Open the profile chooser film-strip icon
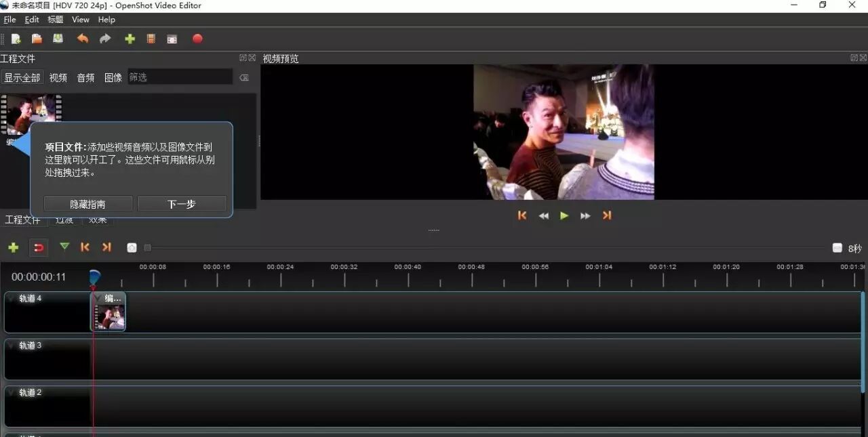This screenshot has width=868, height=437. coord(151,39)
